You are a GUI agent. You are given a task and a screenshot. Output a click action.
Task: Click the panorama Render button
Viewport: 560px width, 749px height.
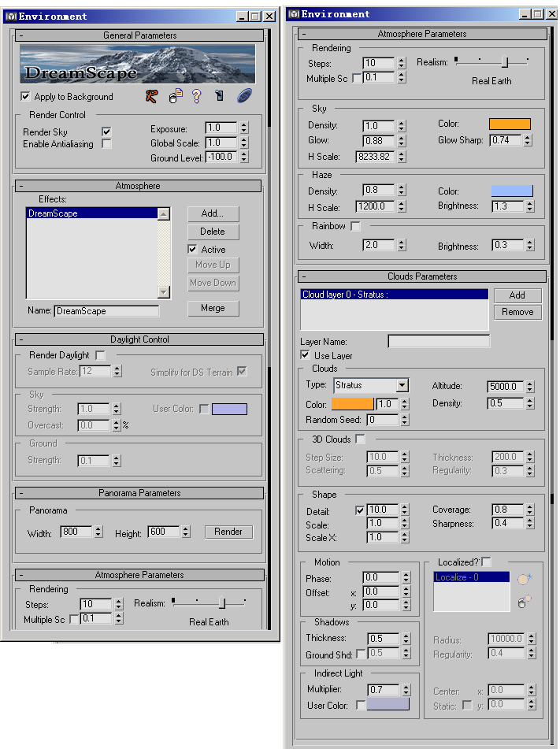(228, 532)
